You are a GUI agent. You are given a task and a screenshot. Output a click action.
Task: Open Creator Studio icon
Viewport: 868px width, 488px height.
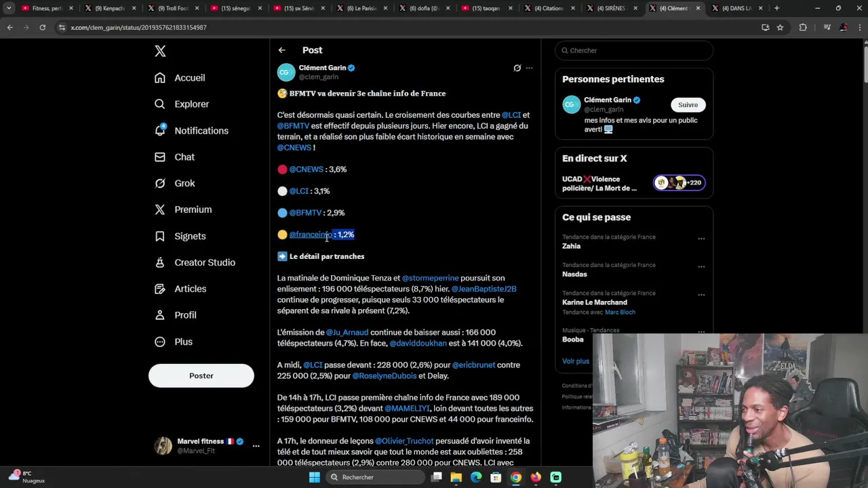click(160, 262)
